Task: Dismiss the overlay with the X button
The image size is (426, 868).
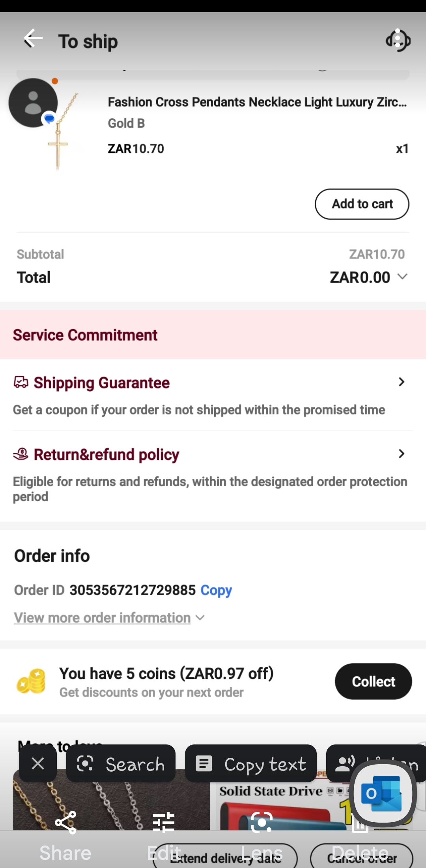Action: pos(38,764)
